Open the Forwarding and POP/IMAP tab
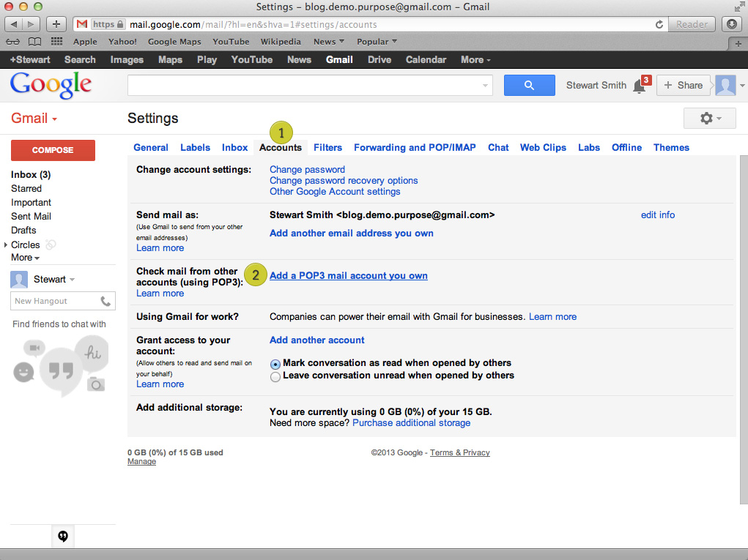 click(x=415, y=148)
